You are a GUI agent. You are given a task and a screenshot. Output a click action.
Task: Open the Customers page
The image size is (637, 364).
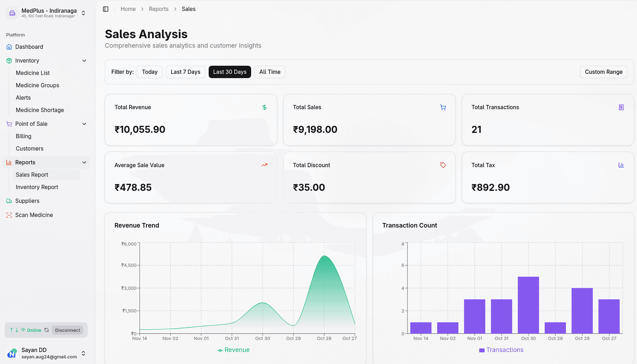click(x=30, y=149)
